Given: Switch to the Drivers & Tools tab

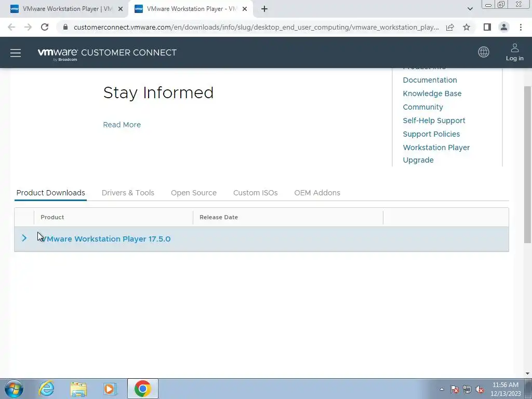Looking at the screenshot, I should point(128,193).
